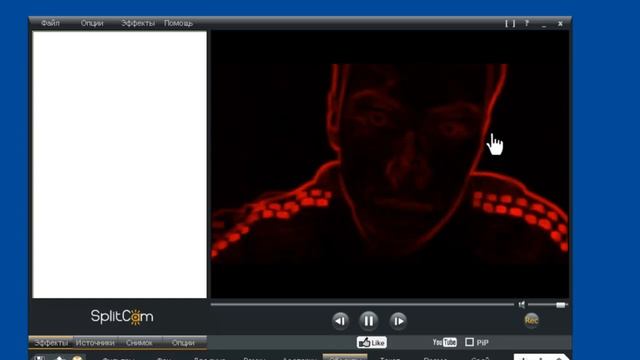Click the Facebook Like button
This screenshot has height=360, width=640.
pos(371,342)
